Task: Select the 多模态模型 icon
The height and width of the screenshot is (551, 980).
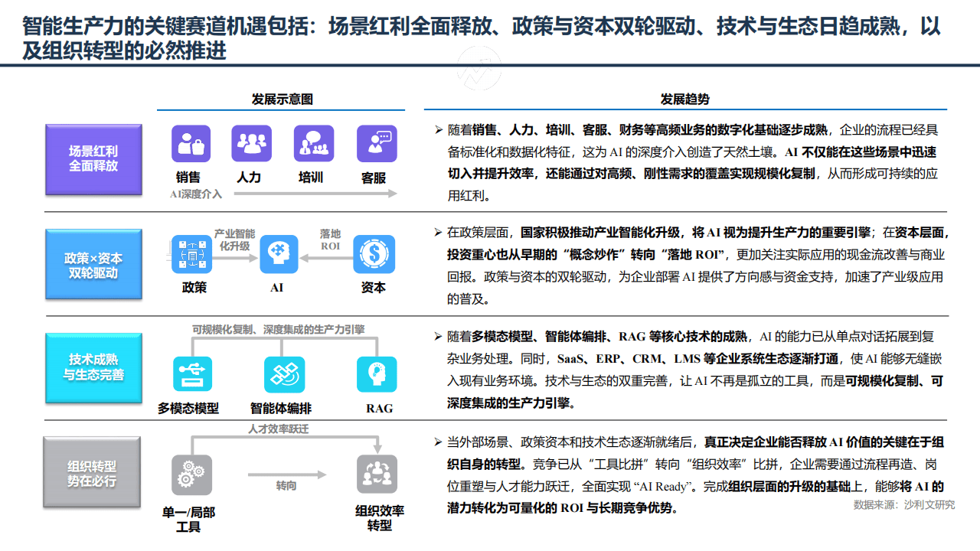Action: [192, 375]
